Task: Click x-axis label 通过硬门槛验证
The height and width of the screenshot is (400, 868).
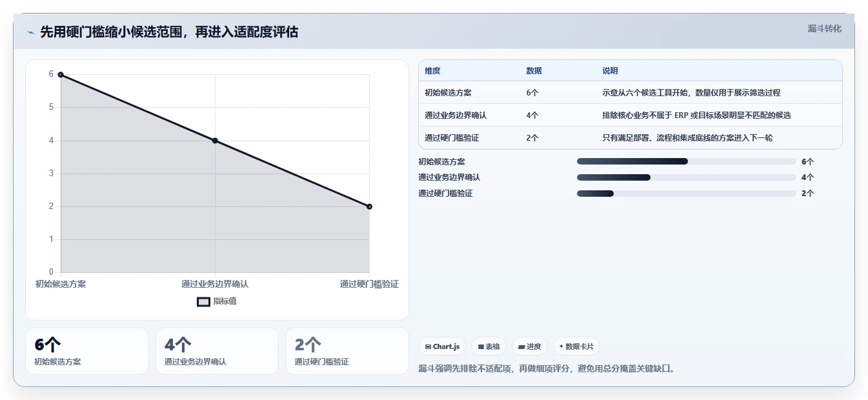Action: [x=369, y=284]
